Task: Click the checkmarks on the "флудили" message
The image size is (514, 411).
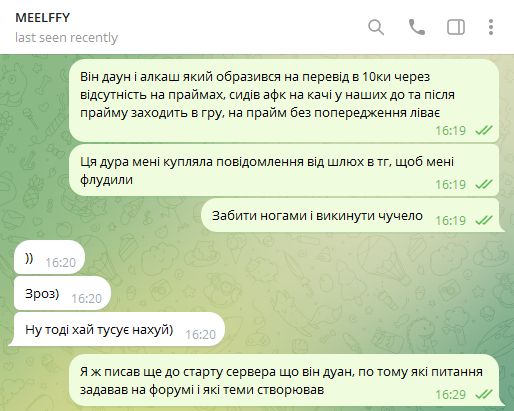Action: (484, 184)
